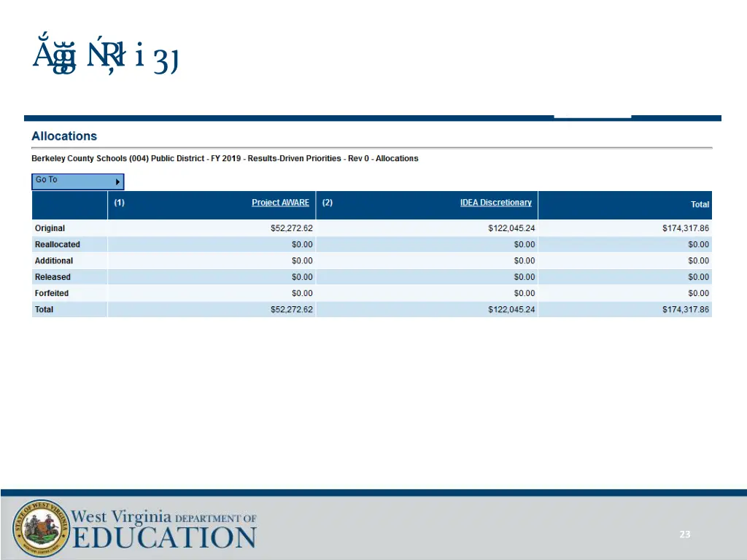This screenshot has width=747, height=560.
Task: Click Original Project AWARE amount $52,272.62
Action: 292,228
